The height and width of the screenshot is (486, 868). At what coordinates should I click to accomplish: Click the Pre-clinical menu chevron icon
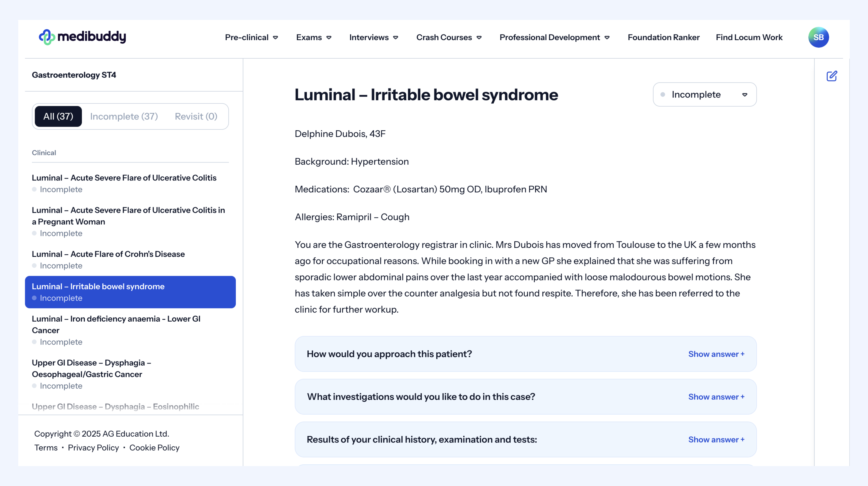click(276, 38)
